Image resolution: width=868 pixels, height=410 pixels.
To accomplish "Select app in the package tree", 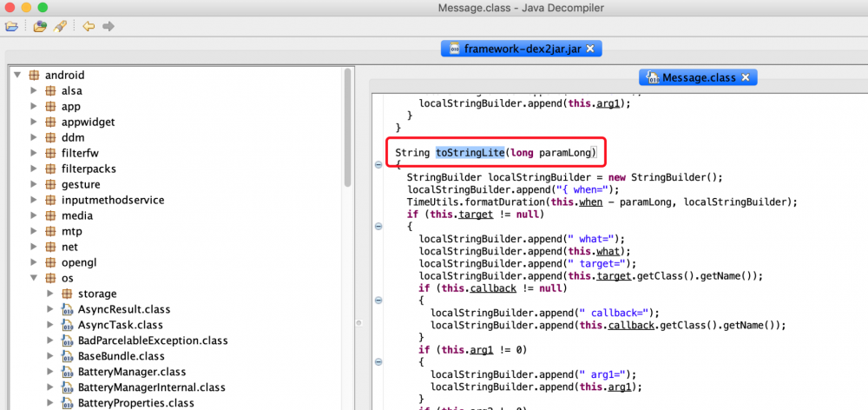I will click(x=71, y=106).
